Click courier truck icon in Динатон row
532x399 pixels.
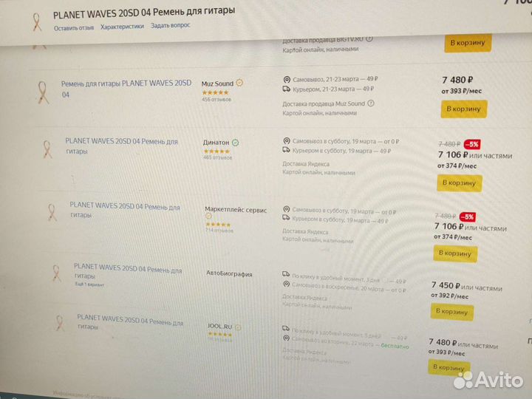pos(286,151)
